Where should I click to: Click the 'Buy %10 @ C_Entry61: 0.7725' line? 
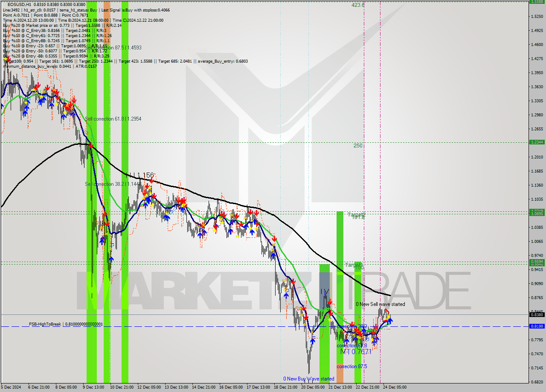[x=57, y=35]
